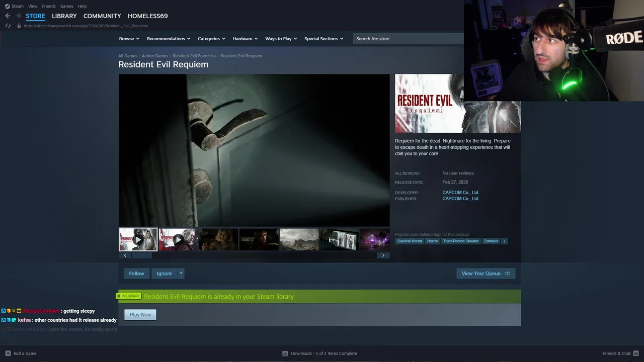Image resolution: width=644 pixels, height=362 pixels.
Task: Click the Follow button
Action: click(x=136, y=274)
